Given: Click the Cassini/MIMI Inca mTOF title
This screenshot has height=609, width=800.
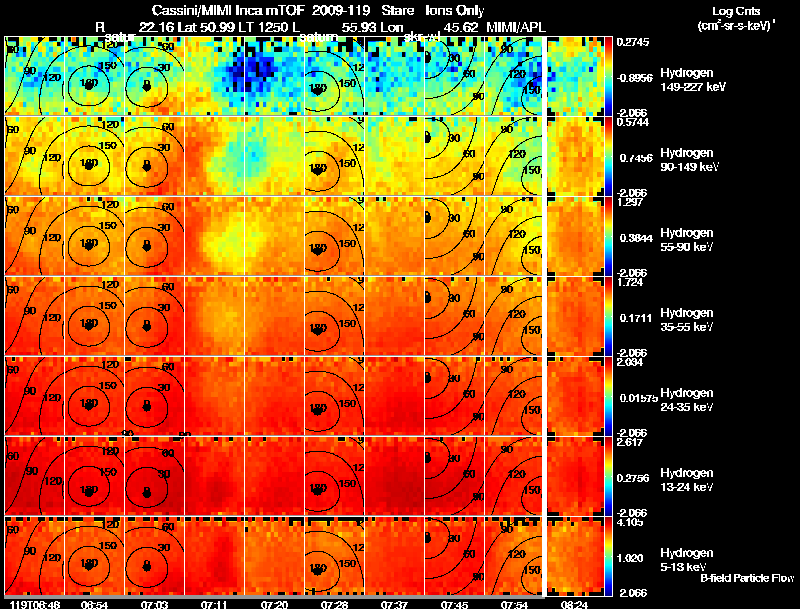Looking at the screenshot, I should [x=228, y=11].
